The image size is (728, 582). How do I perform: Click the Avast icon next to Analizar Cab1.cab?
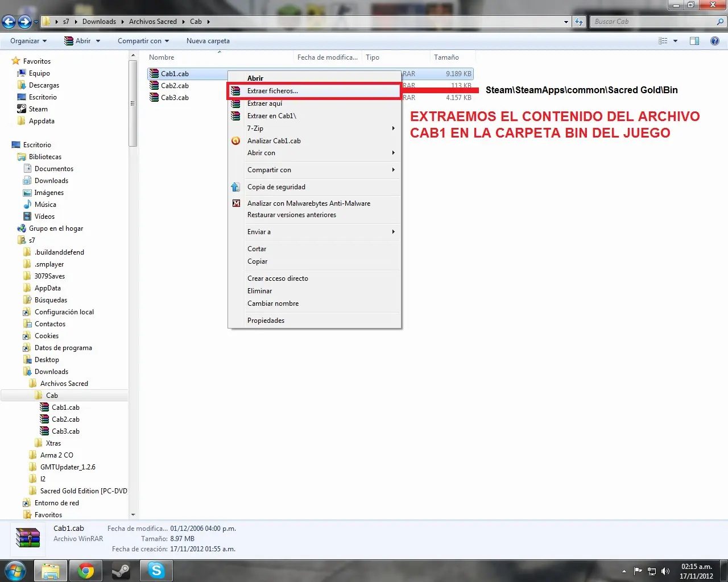tap(235, 141)
